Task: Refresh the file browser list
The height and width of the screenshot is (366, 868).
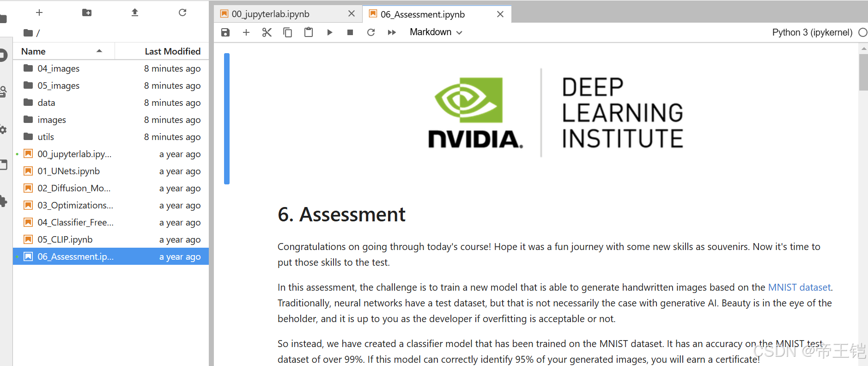Action: [182, 12]
